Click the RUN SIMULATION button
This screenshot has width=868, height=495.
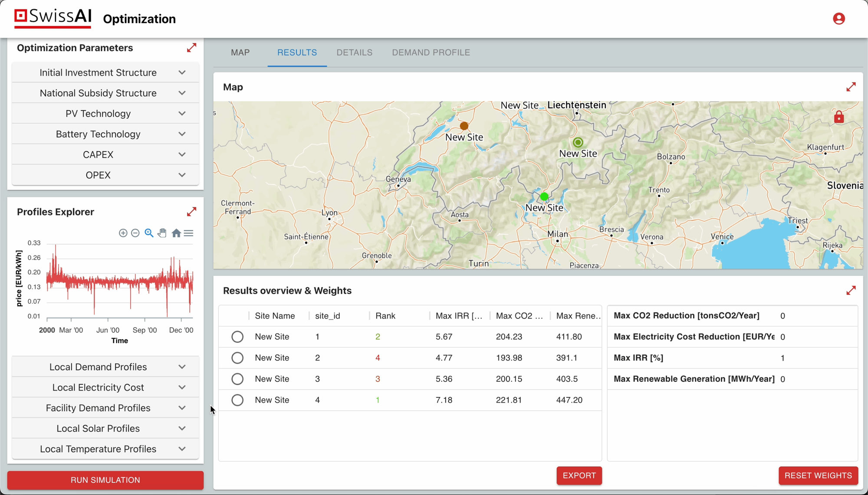(105, 480)
